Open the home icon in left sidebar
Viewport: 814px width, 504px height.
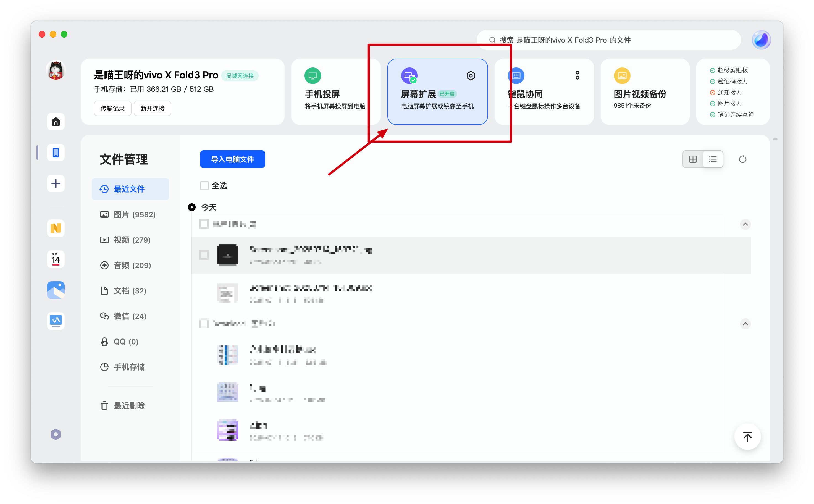(x=56, y=122)
